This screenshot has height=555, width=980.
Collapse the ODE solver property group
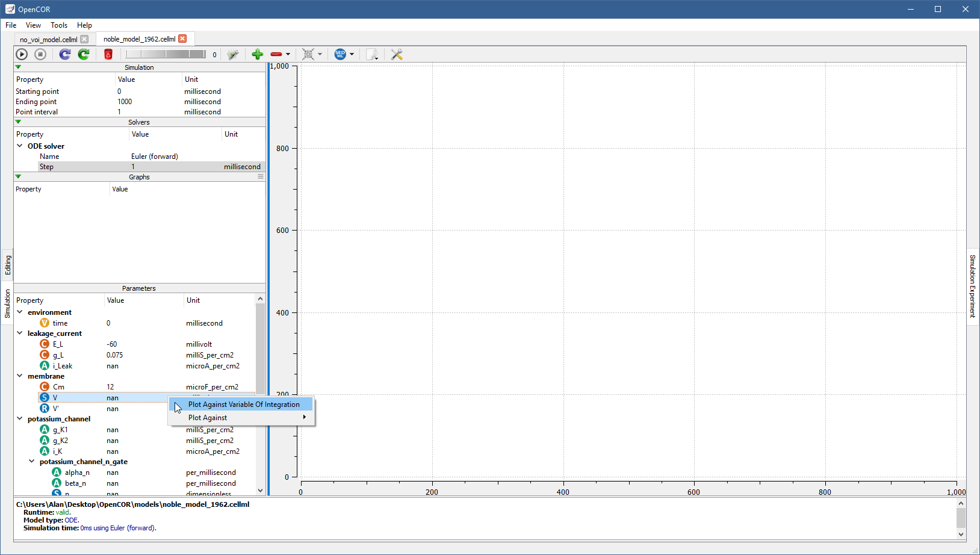point(20,146)
